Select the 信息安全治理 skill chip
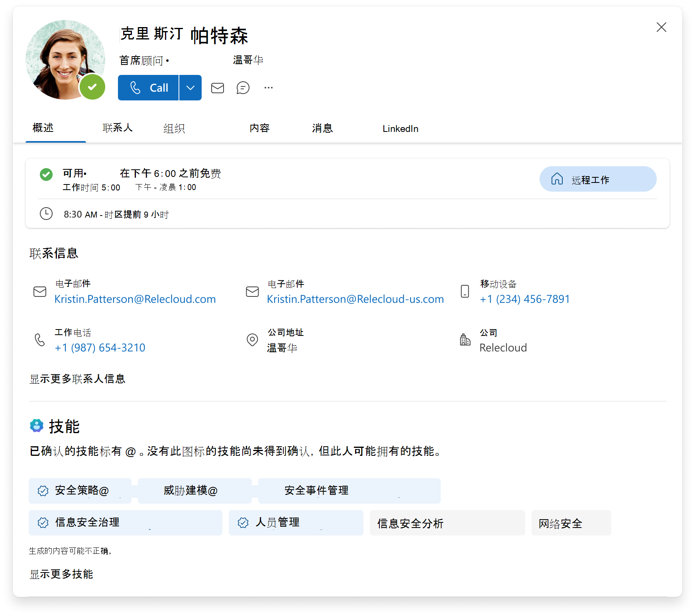This screenshot has height=616, width=695. point(126,522)
